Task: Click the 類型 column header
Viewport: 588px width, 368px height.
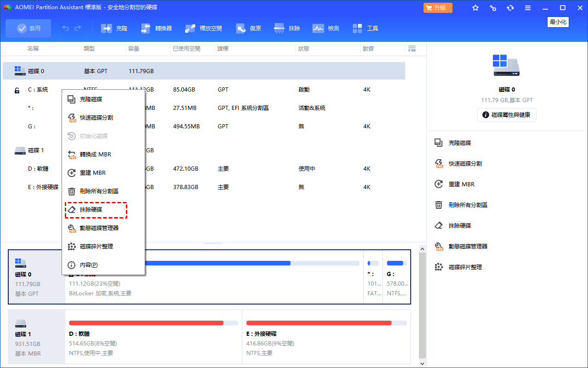Action: [89, 48]
